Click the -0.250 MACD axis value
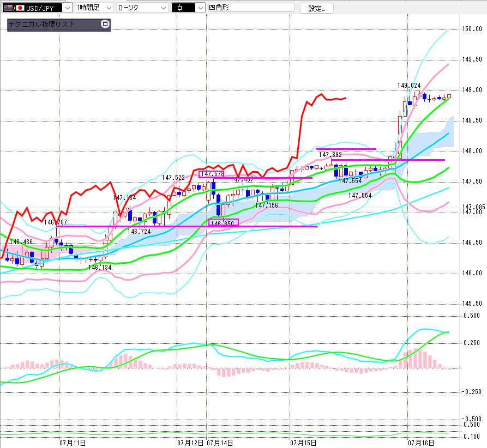487x448 pixels. [471, 392]
